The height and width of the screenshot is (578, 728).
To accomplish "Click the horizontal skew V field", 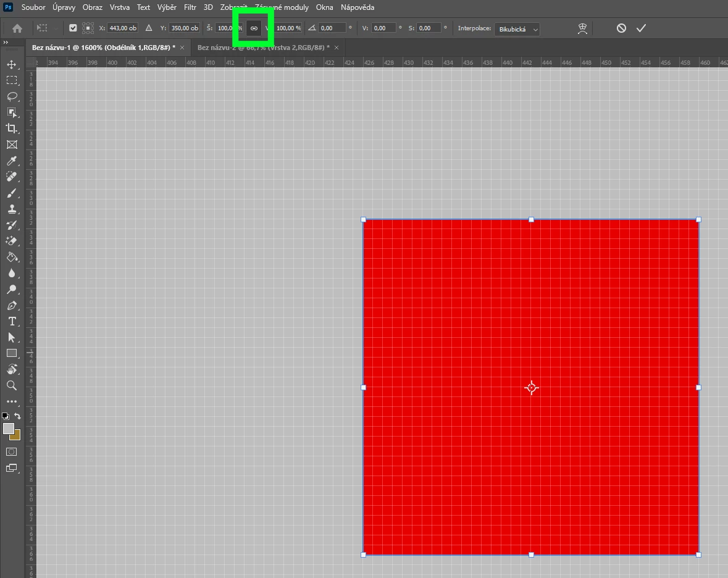I will [384, 28].
